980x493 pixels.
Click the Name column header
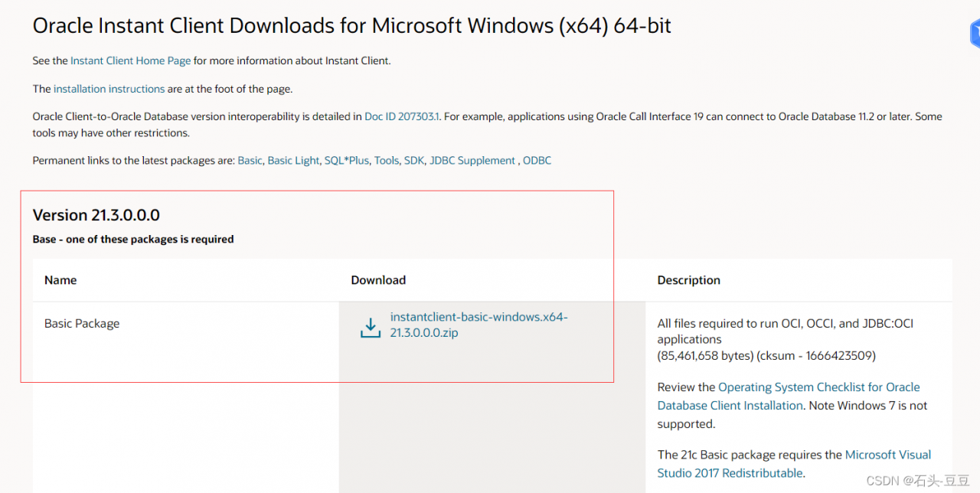point(60,280)
